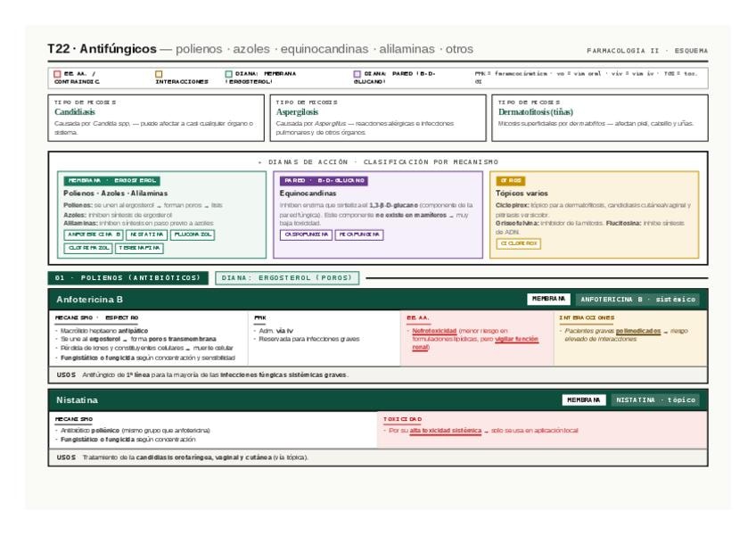Click the Micafungina chip

point(359,235)
